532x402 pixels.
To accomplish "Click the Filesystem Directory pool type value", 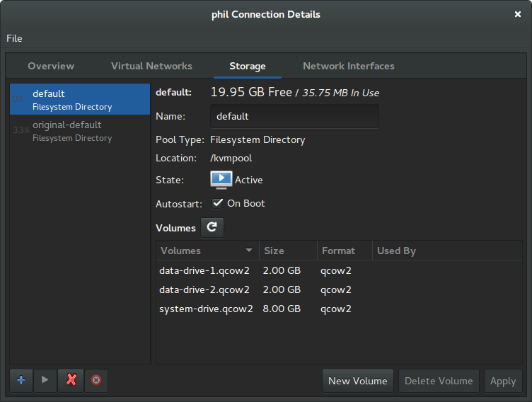I will 258,140.
